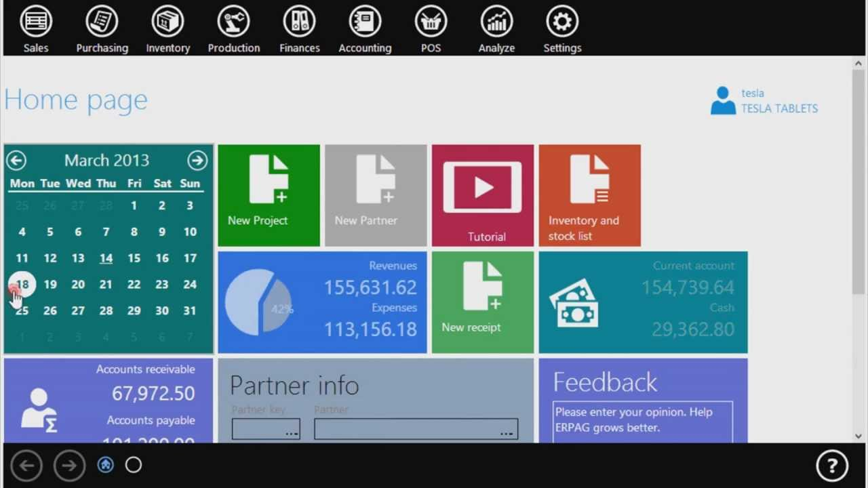Viewport: 868px width, 488px height.
Task: Open the Analyze chart icon
Action: [496, 22]
